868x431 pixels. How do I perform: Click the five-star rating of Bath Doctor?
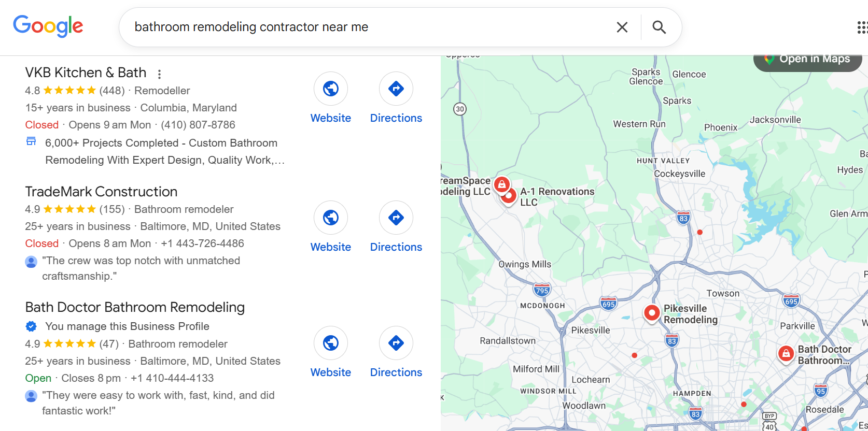pyautogui.click(x=69, y=344)
